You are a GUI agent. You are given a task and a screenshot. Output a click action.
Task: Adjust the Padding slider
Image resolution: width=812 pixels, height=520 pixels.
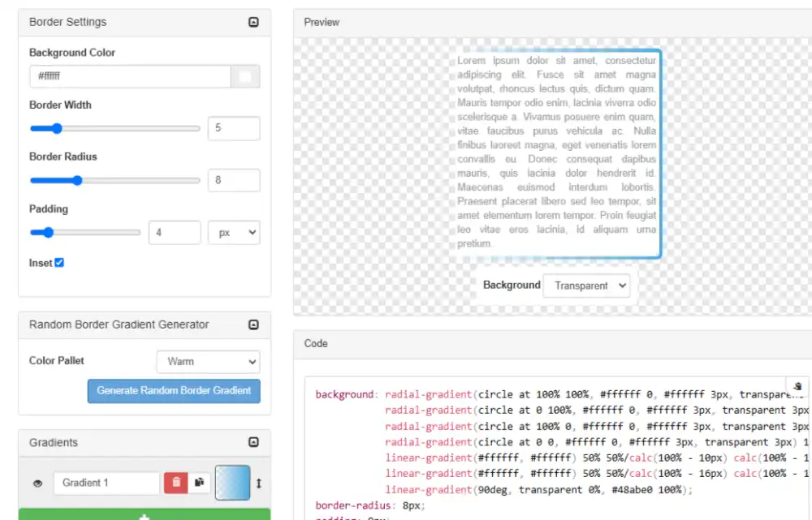pyautogui.click(x=85, y=232)
